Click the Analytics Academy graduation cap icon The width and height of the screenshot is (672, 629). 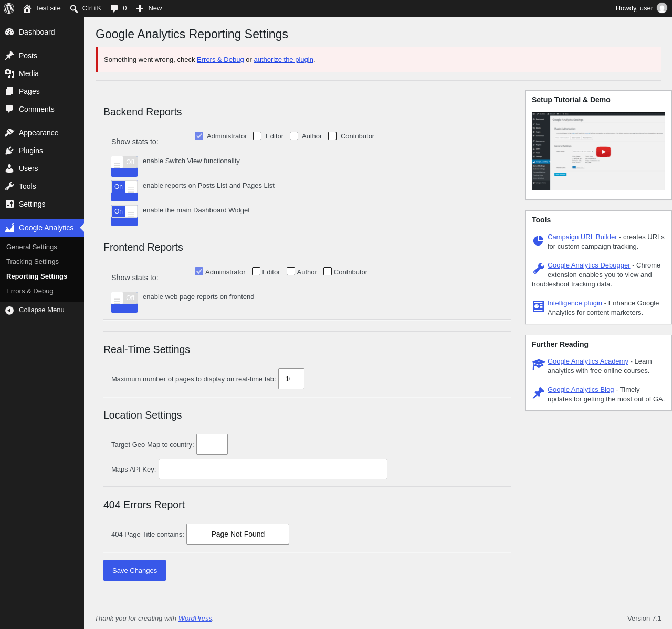point(538,365)
